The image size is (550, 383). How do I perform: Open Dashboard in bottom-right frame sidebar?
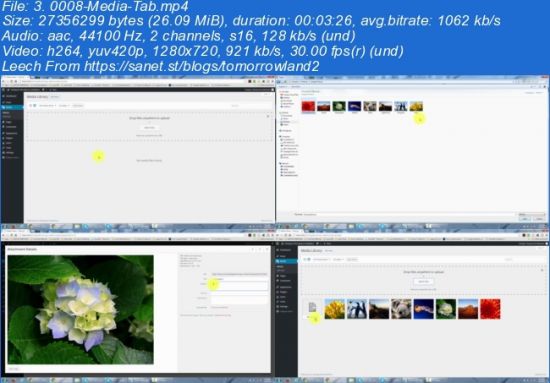tap(285, 250)
